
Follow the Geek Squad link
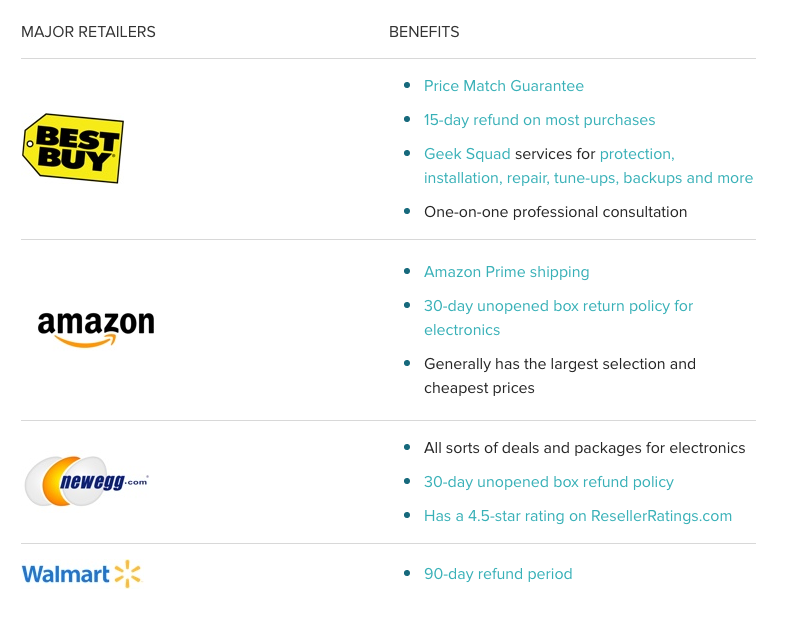467,153
